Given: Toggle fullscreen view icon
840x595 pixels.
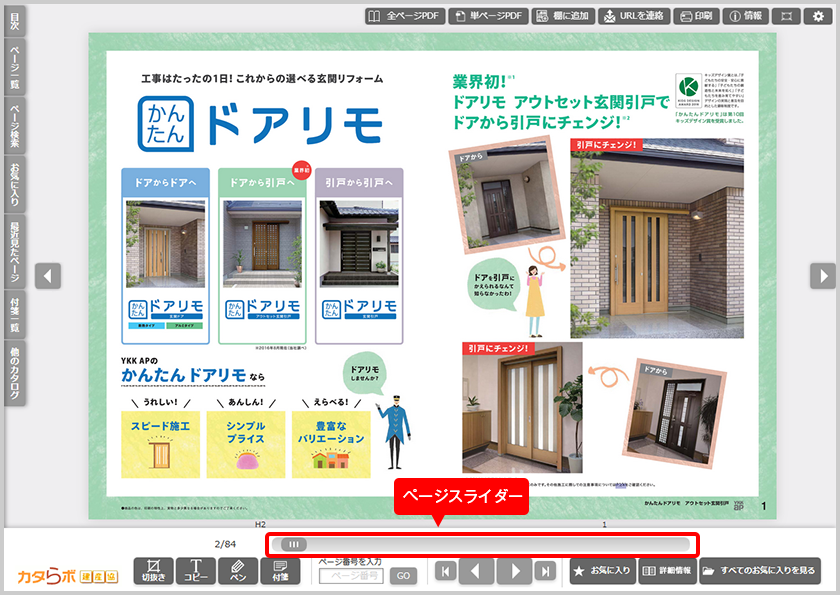Looking at the screenshot, I should [786, 16].
